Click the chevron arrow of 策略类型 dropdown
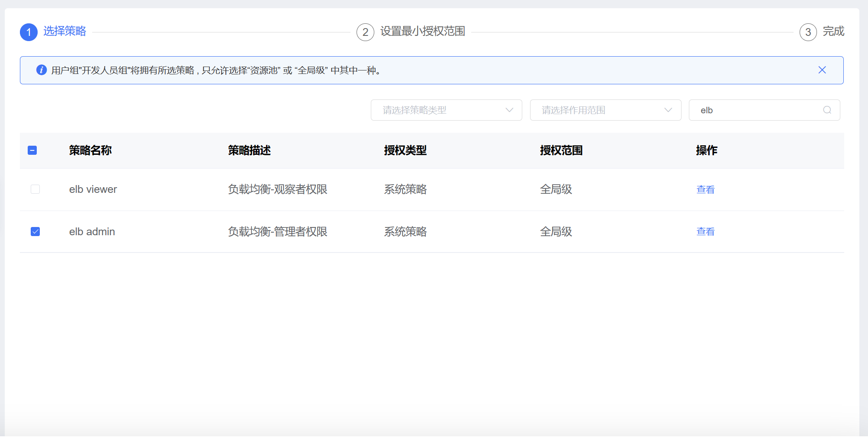868x438 pixels. pyautogui.click(x=509, y=110)
